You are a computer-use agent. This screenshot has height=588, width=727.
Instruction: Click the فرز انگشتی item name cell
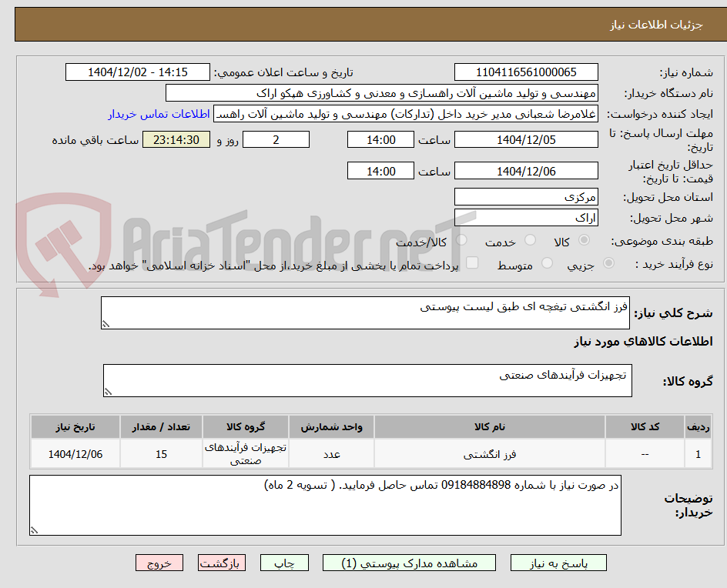point(490,454)
